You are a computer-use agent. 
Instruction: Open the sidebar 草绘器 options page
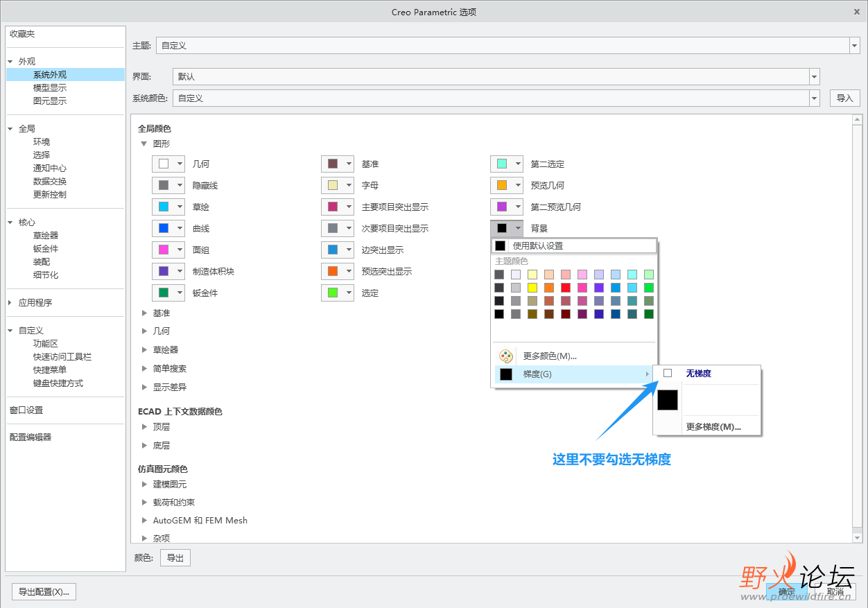coord(46,236)
